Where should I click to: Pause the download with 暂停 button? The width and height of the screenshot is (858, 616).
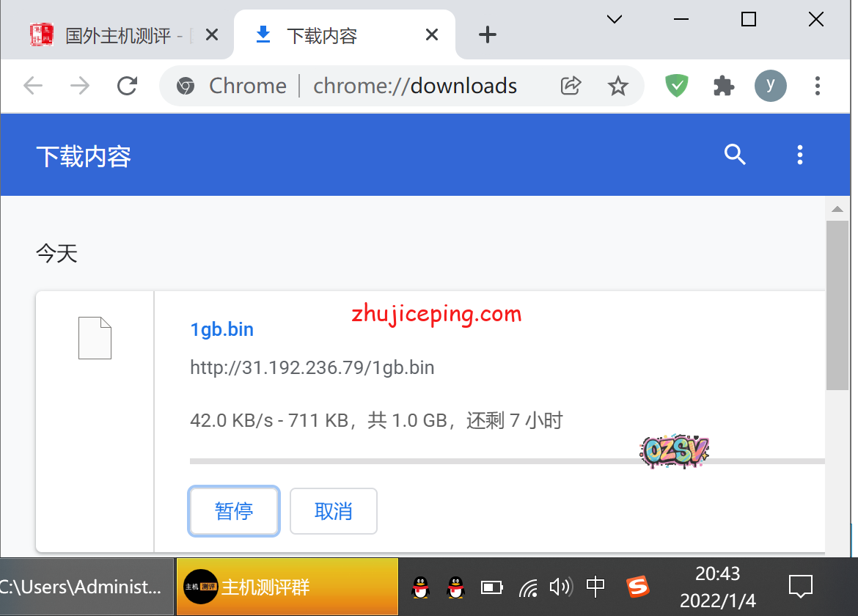click(x=234, y=511)
